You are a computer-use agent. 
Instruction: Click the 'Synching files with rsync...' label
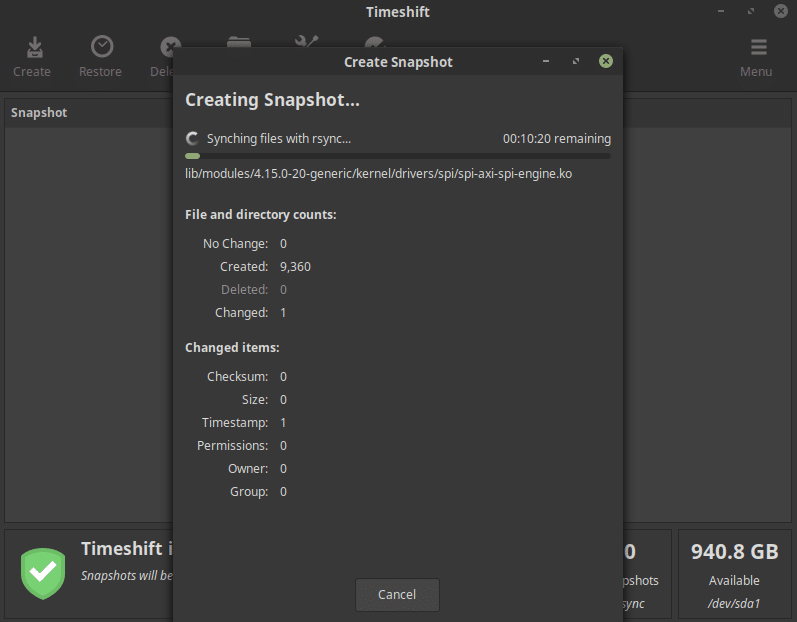(279, 139)
